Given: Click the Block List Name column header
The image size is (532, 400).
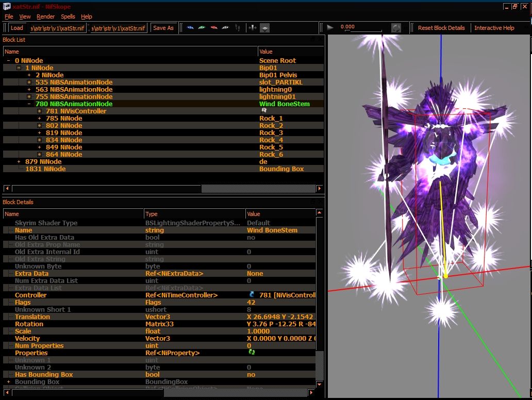Looking at the screenshot, I should tap(130, 52).
